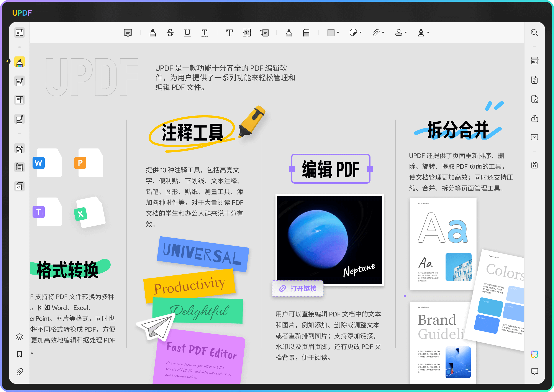Select the eraser tool
554x392 pixels.
coord(306,33)
